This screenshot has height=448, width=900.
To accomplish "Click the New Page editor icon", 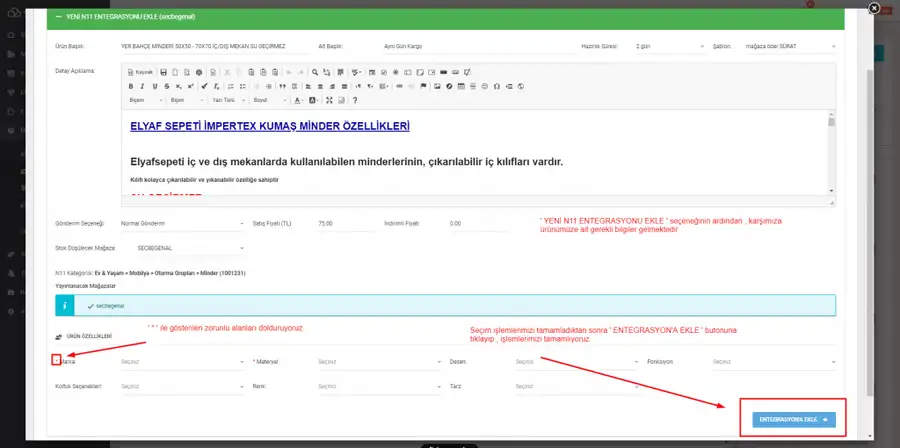I will [x=175, y=72].
